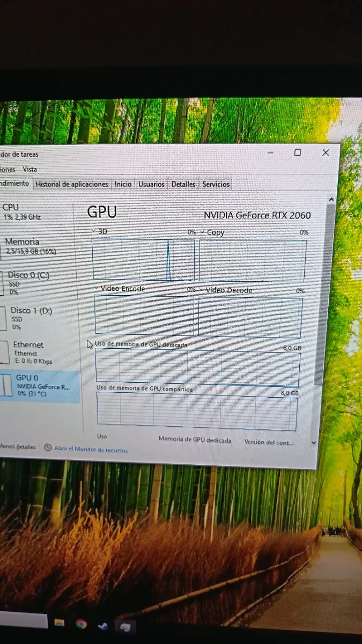This screenshot has width=362, height=644.
Task: Maximize the Task Manager window
Action: [x=298, y=152]
